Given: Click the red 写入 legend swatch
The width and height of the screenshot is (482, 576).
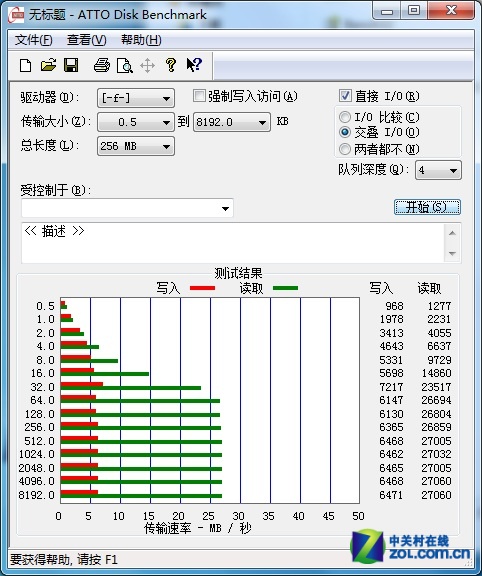Looking at the screenshot, I should 202,288.
